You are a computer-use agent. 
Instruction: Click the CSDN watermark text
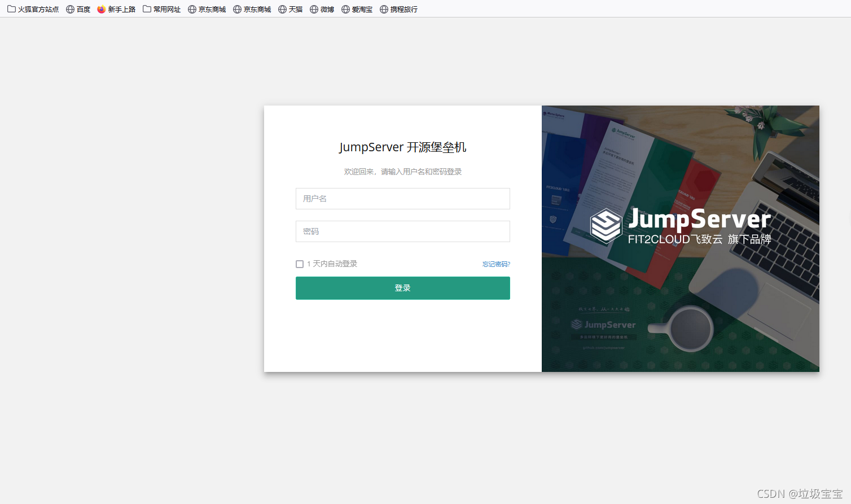[799, 493]
